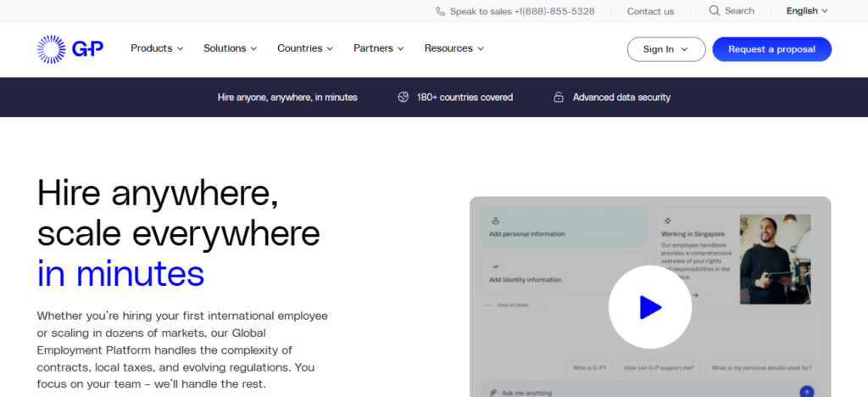Viewport: 868px width, 397px height.
Task: Expand the Solutions menu
Action: [231, 48]
